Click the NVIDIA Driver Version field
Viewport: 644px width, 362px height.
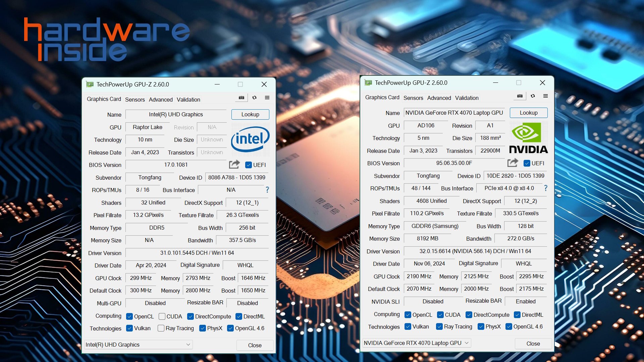475,251
